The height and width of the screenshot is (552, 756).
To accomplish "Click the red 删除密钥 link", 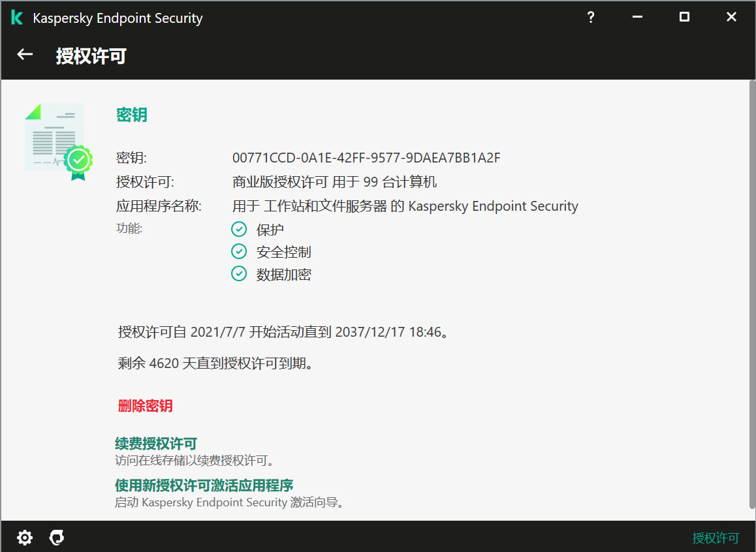I will pos(145,406).
